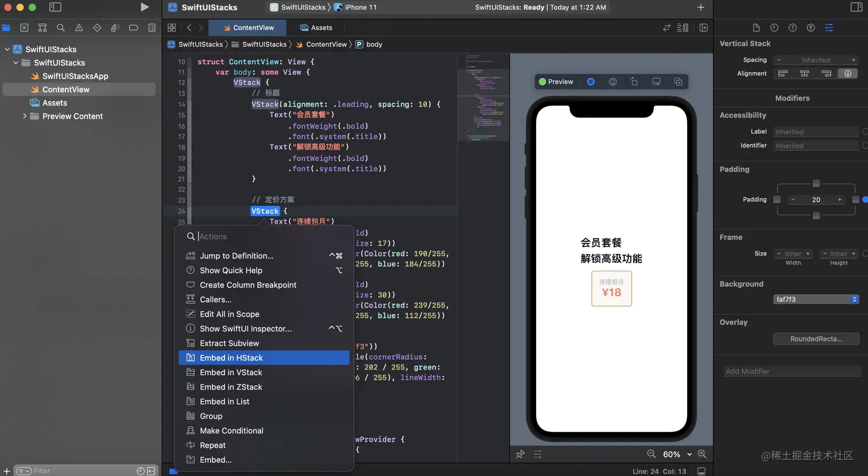Viewport: 868px width, 476px height.
Task: Add a new tab with plus button
Action: [700, 7]
